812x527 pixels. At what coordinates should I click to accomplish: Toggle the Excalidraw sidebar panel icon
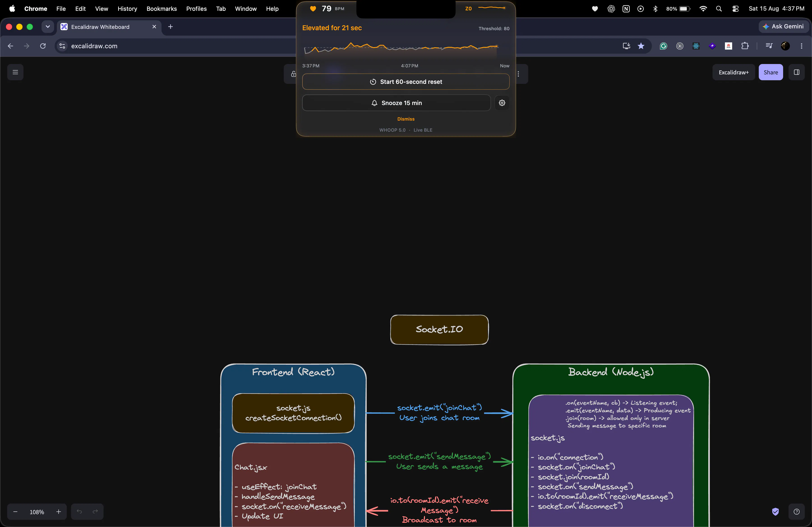click(796, 72)
